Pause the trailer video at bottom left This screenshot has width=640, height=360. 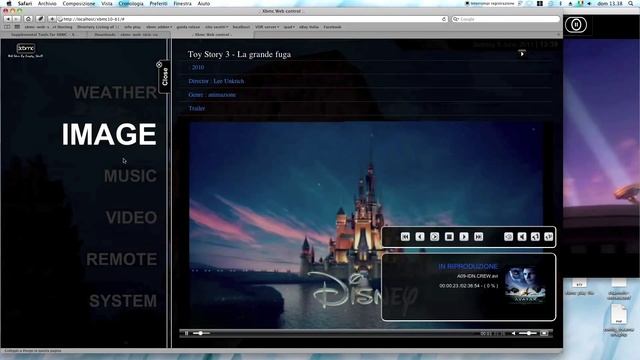187,333
